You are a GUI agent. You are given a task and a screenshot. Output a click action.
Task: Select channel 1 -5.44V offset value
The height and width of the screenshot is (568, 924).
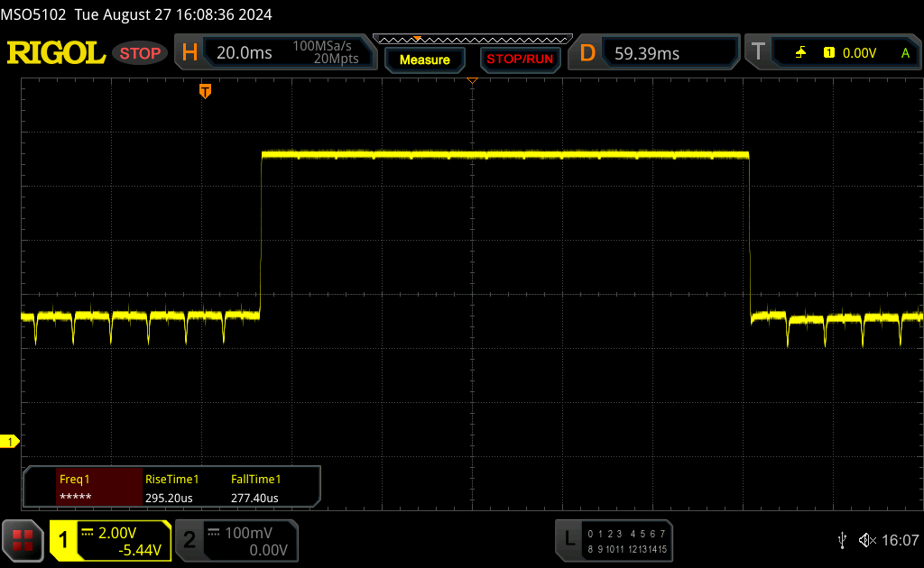pos(140,550)
